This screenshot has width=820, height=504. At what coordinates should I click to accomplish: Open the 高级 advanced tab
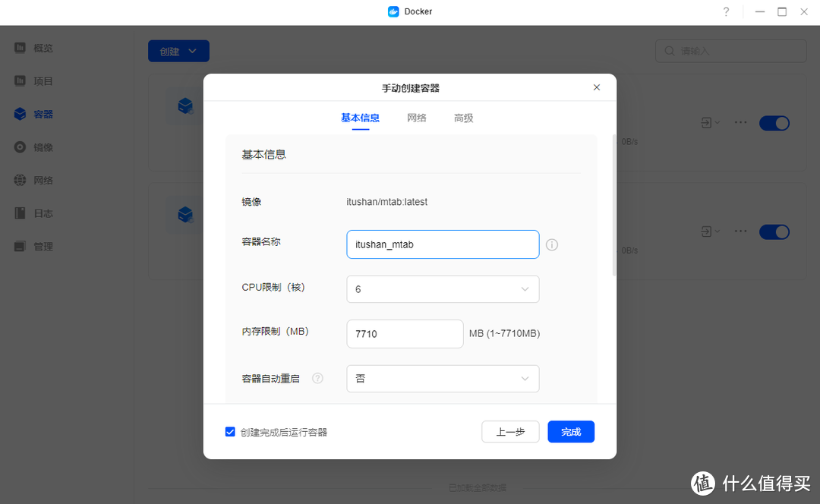click(463, 118)
